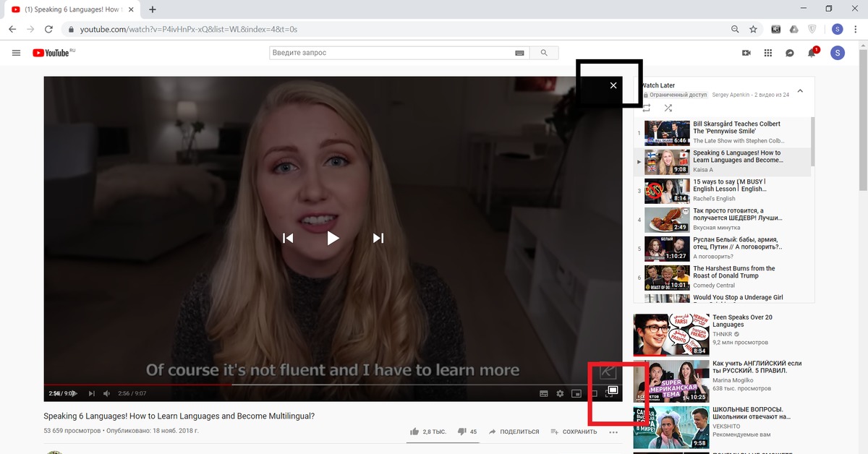Open the notifications bell
Viewport: 868px width, 454px height.
point(812,53)
